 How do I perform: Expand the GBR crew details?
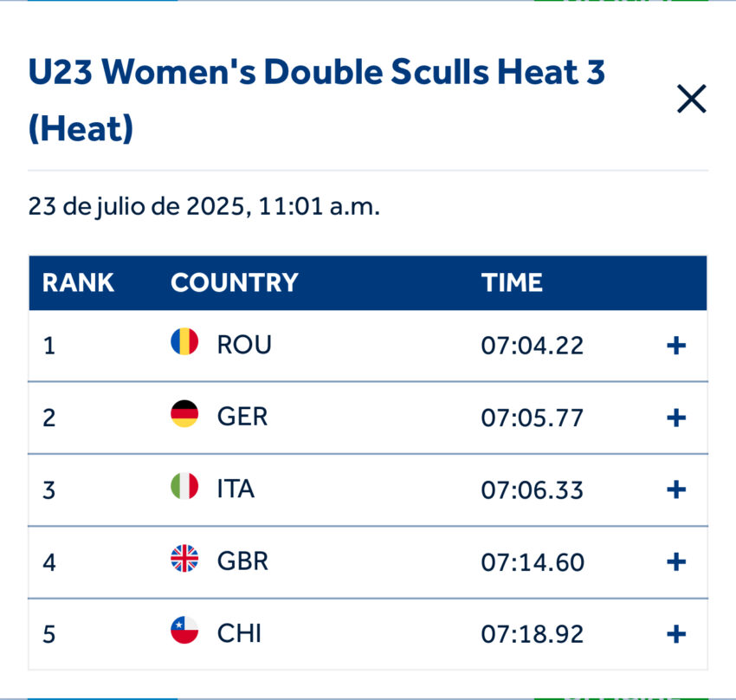676,562
